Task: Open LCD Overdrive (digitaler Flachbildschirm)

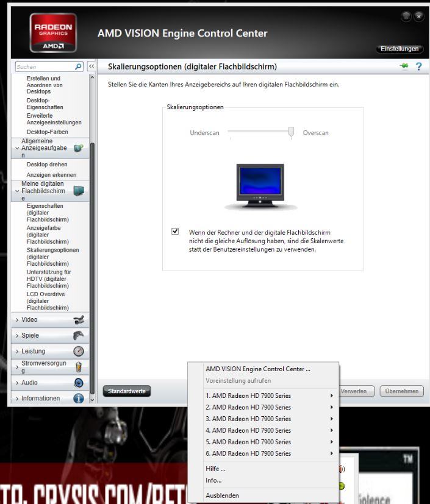Action: pos(48,301)
